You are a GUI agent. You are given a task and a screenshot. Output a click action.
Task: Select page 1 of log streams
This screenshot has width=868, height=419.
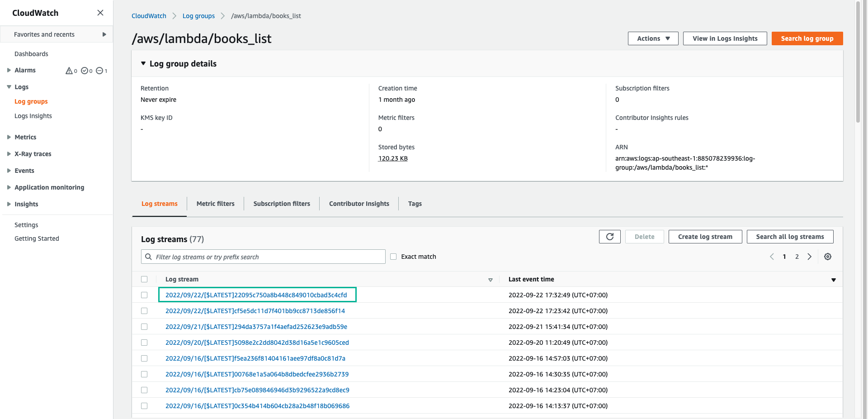(x=784, y=257)
